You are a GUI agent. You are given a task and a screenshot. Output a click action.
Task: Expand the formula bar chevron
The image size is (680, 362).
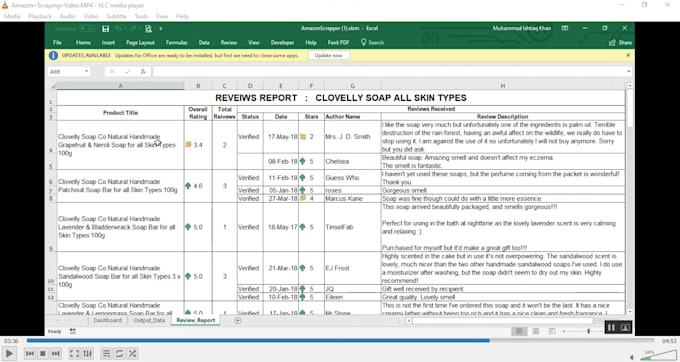tap(629, 72)
